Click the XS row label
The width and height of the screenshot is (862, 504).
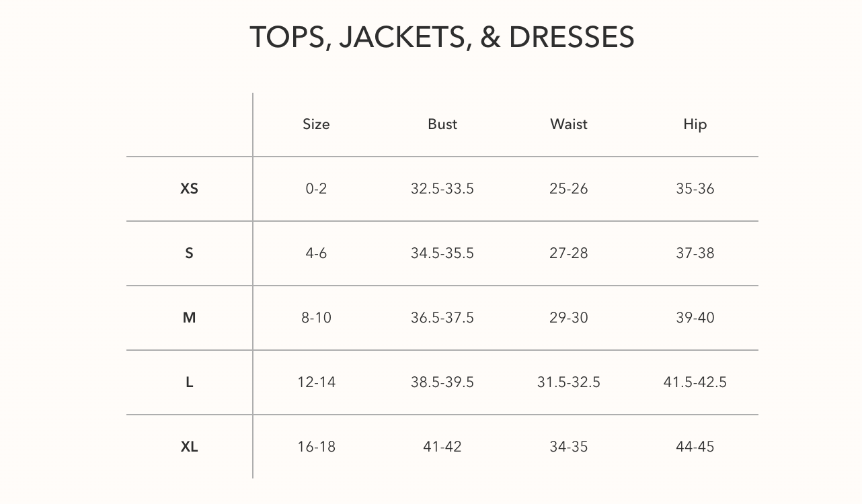[x=190, y=189]
